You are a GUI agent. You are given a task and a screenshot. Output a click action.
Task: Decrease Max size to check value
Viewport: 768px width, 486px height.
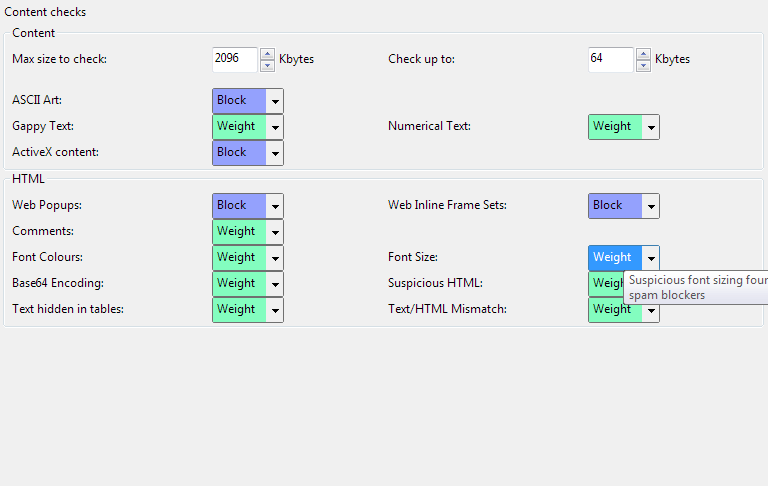pyautogui.click(x=267, y=66)
